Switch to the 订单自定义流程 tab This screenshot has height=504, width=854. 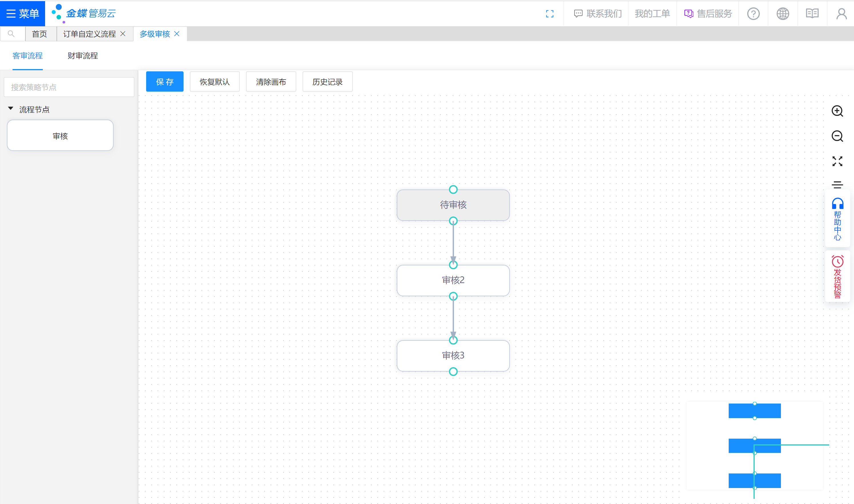[x=89, y=34]
